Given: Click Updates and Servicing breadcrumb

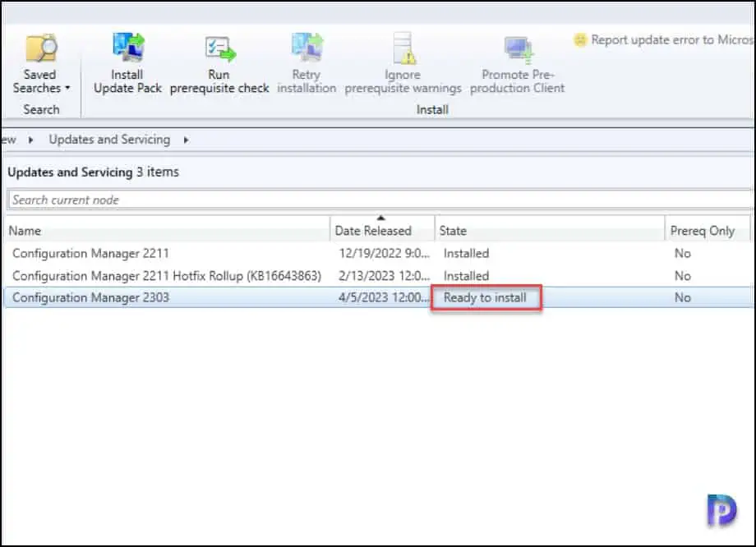Looking at the screenshot, I should pos(109,140).
